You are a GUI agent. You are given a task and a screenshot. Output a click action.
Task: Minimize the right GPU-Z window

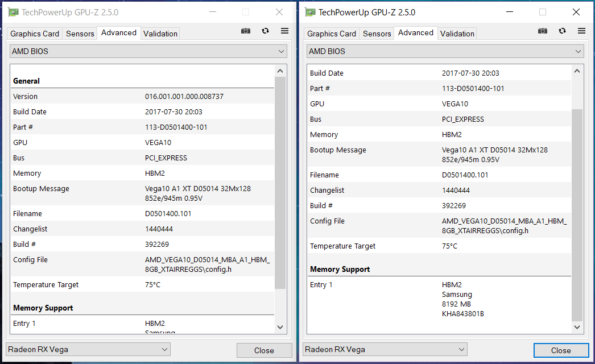[510, 12]
